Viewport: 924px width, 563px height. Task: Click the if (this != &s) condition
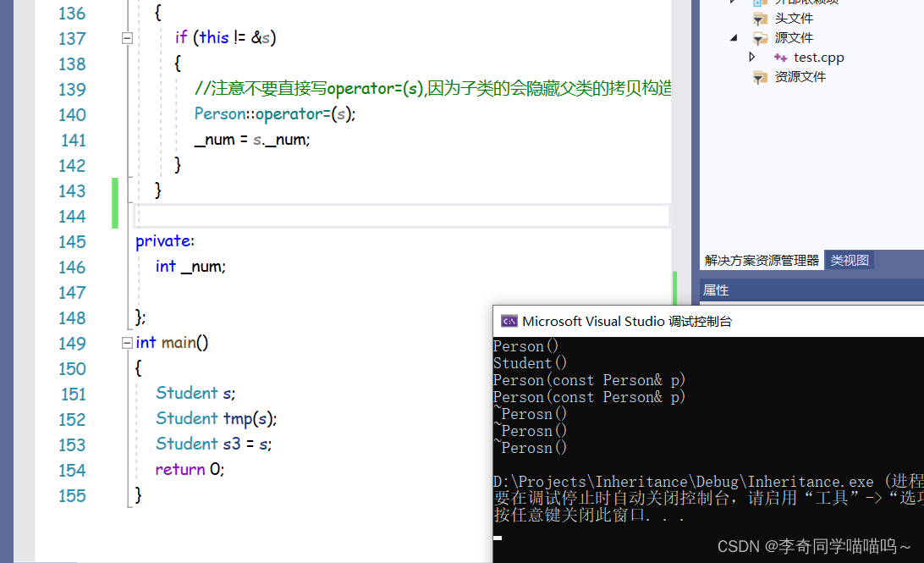click(x=225, y=38)
